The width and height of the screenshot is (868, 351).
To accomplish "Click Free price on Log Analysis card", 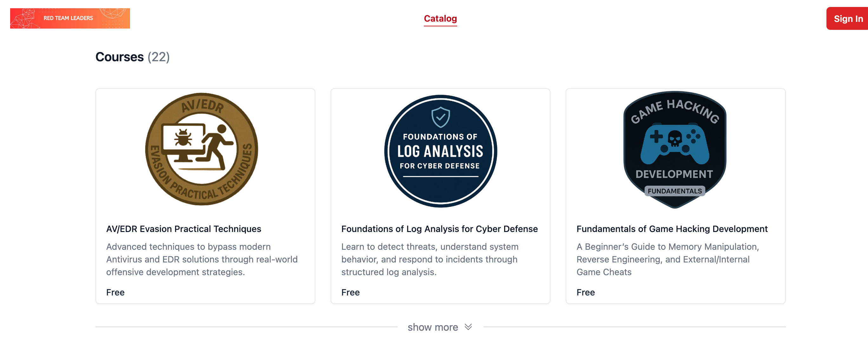I will click(x=350, y=292).
